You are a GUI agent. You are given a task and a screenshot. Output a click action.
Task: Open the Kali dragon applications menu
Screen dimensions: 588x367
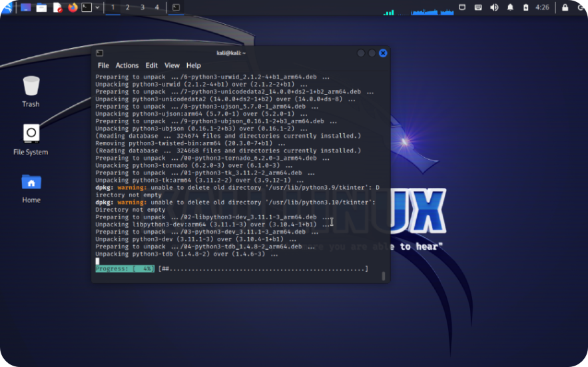(x=7, y=7)
